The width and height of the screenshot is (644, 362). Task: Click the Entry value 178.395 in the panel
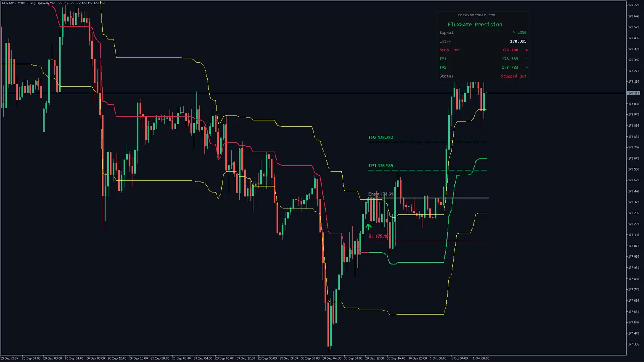point(518,41)
